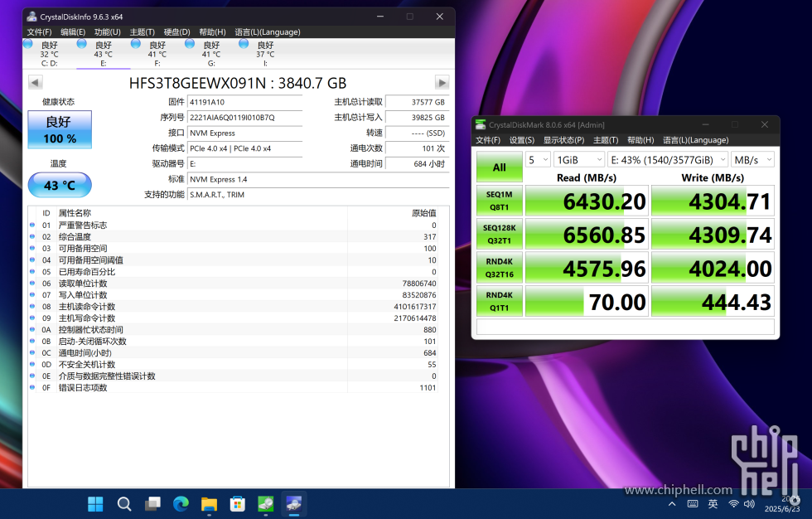Click the SEQ1M read result 6430.20

point(587,201)
